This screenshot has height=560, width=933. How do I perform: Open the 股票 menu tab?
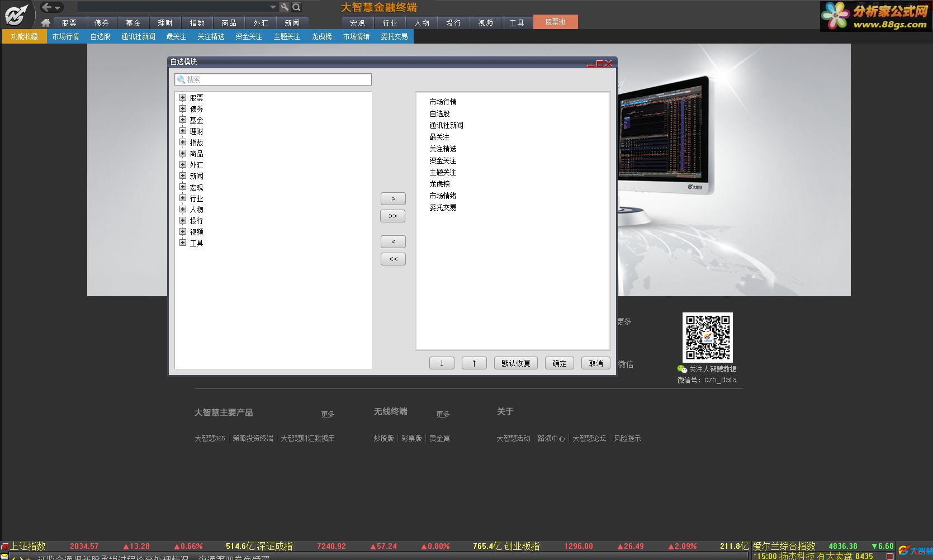coord(69,23)
